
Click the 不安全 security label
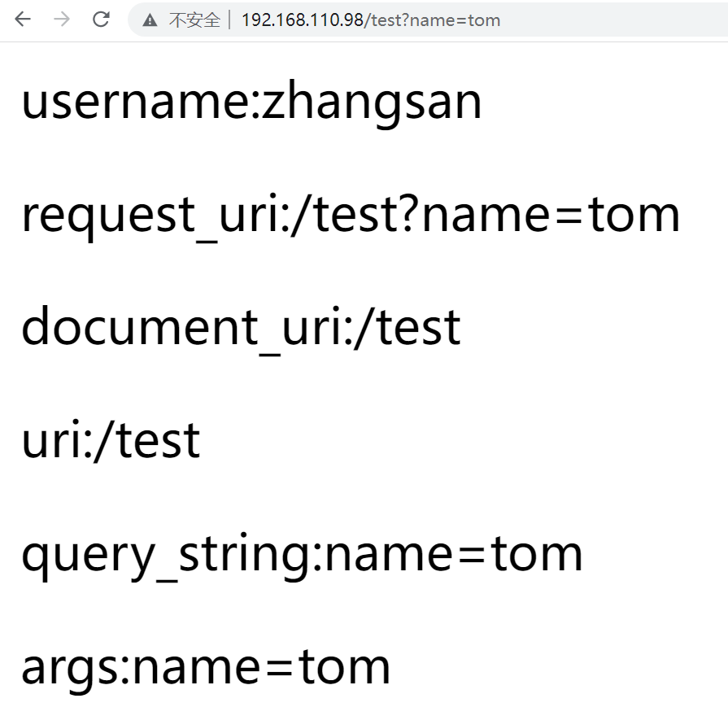click(x=194, y=20)
